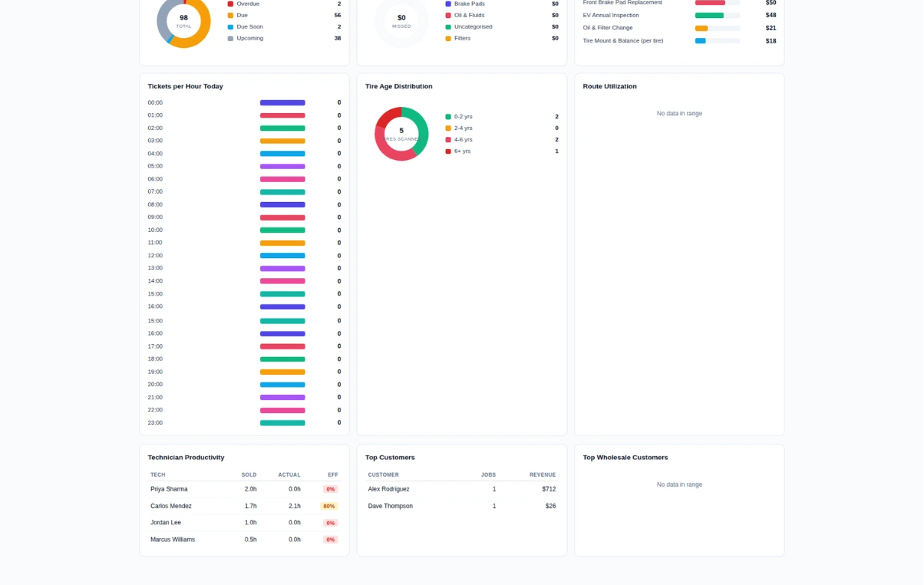Click the Tire Age Distribution title
Image resolution: width=924 pixels, height=585 pixels.
399,87
